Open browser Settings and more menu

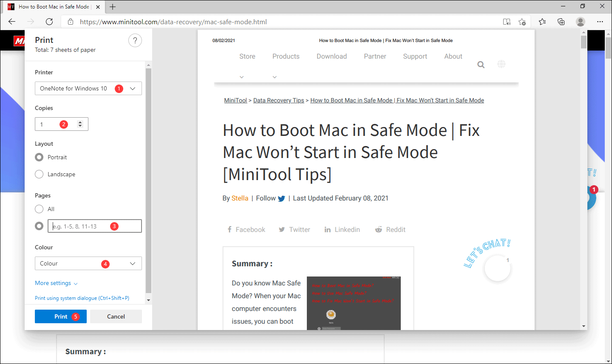(600, 22)
